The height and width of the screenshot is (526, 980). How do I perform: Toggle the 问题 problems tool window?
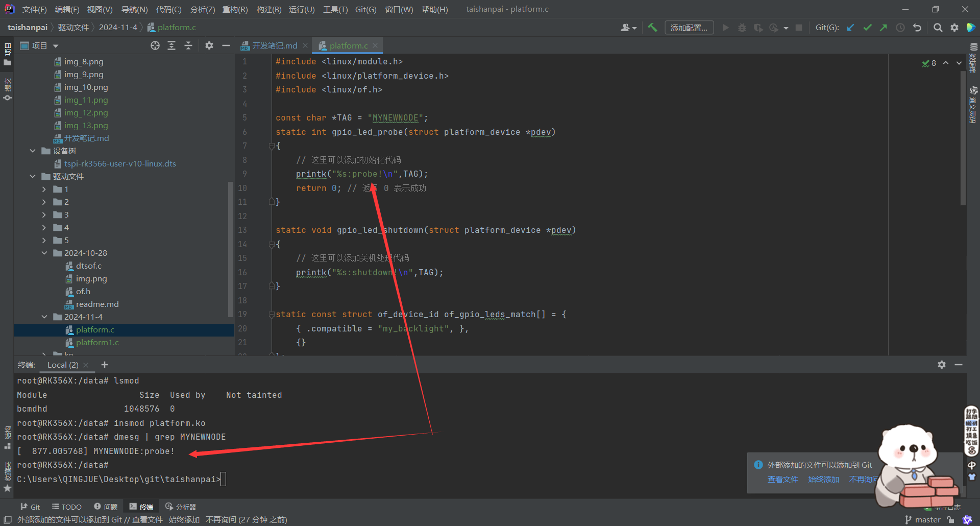coord(106,507)
